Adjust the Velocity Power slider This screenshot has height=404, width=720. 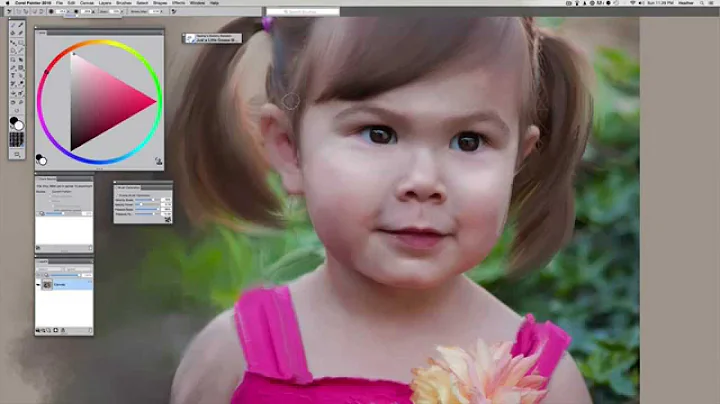click(x=147, y=204)
